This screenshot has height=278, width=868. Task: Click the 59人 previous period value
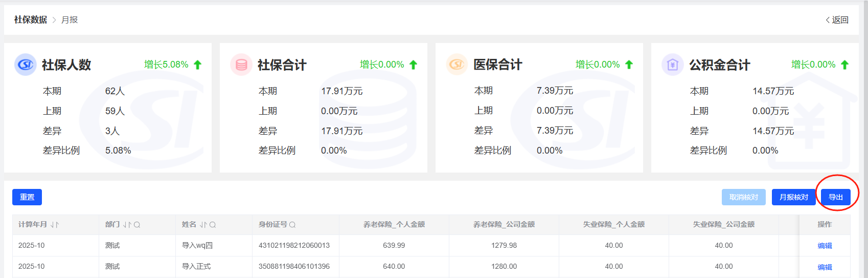[x=115, y=111]
